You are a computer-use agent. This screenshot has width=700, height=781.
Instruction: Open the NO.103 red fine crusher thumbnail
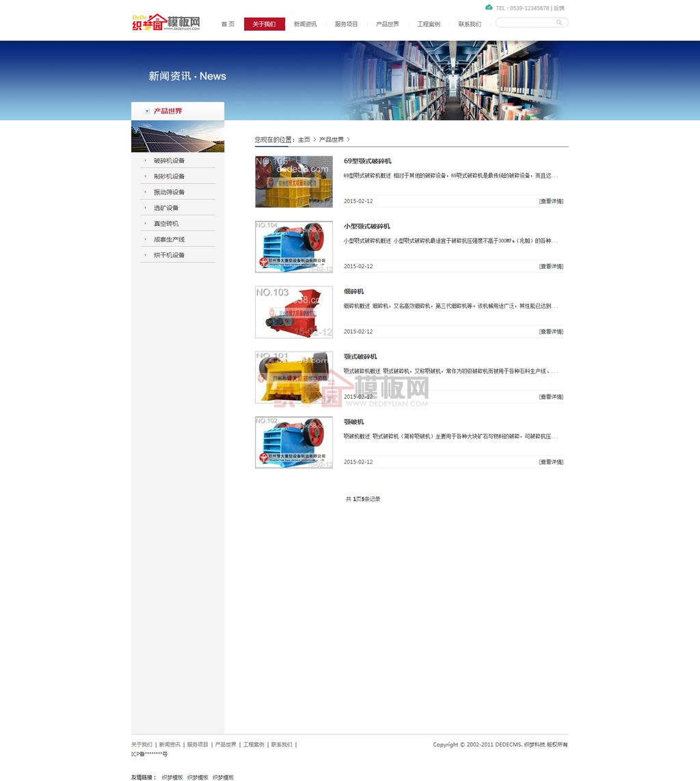point(294,312)
